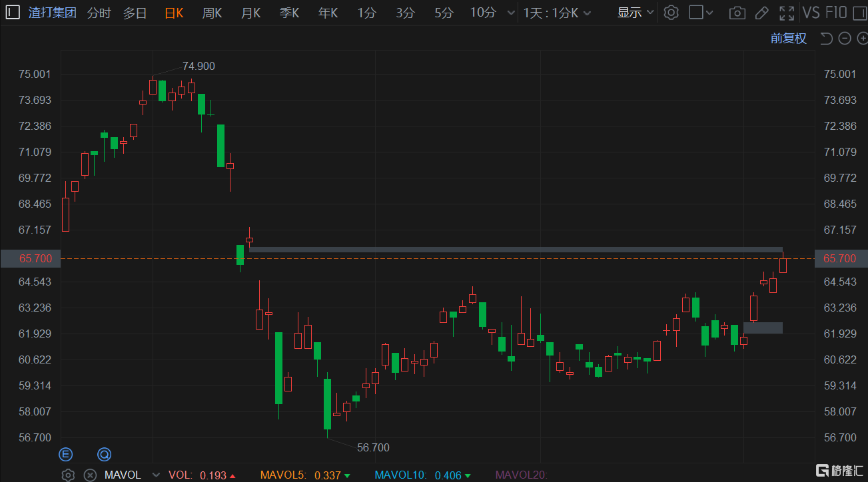The height and width of the screenshot is (482, 868).
Task: Switch to 多日 multi-day tab
Action: coord(135,13)
